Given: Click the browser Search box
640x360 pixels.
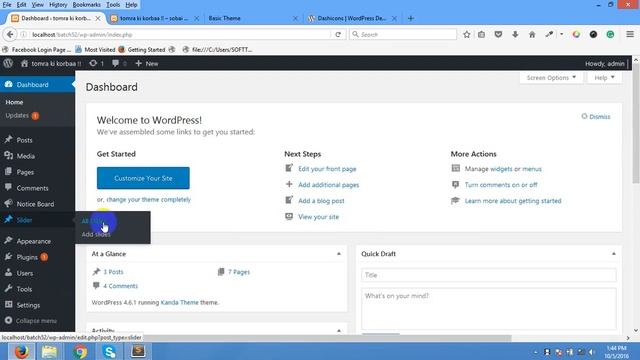Looking at the screenshot, I should click(403, 35).
